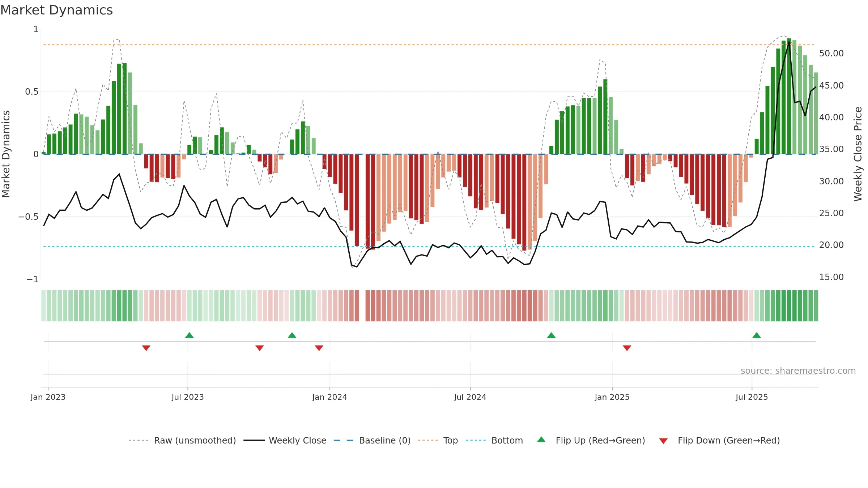
Task: Click the vertical Weekly Close Price axis title
Action: 858,154
